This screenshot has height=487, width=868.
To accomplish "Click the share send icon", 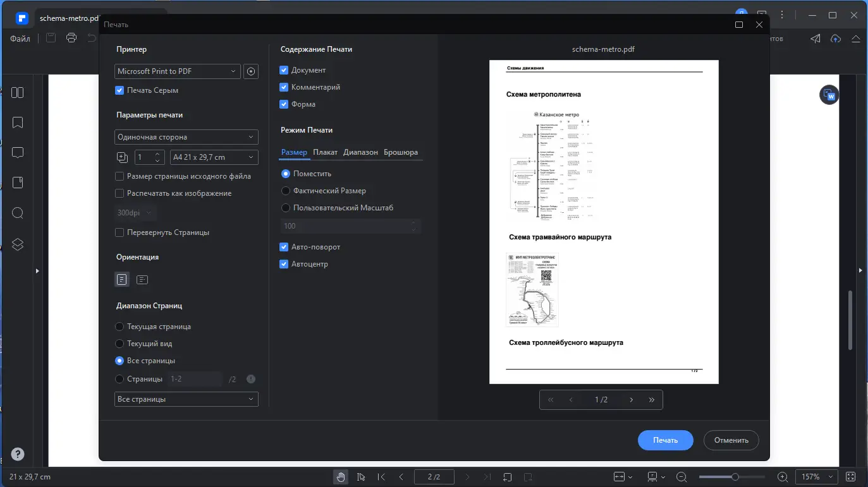I will point(816,39).
